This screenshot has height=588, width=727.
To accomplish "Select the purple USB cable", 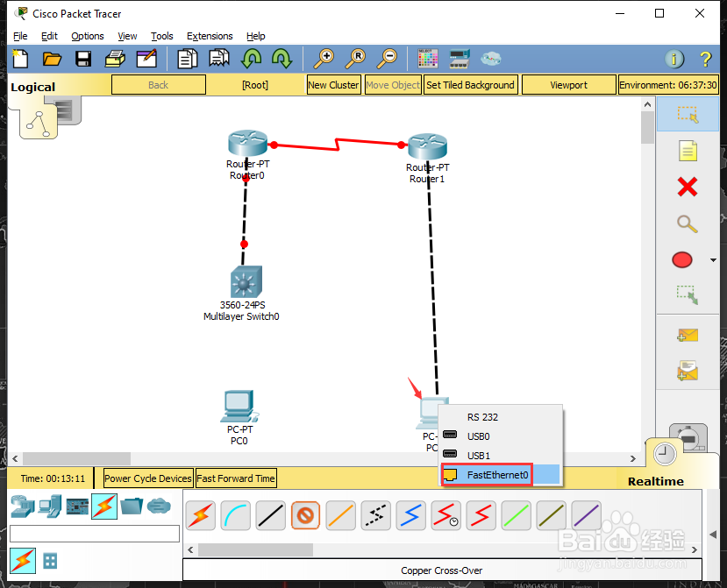I will coord(586,515).
